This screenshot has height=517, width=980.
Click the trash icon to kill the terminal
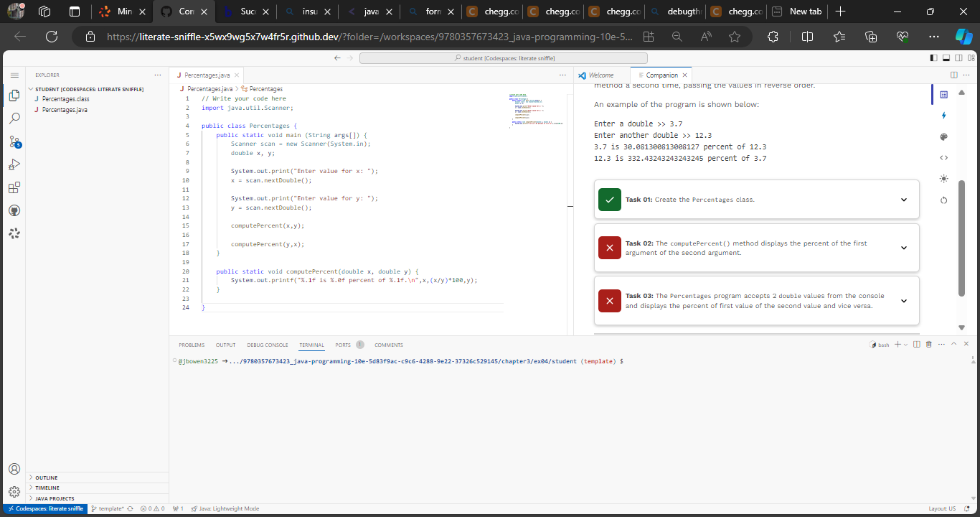coord(928,343)
